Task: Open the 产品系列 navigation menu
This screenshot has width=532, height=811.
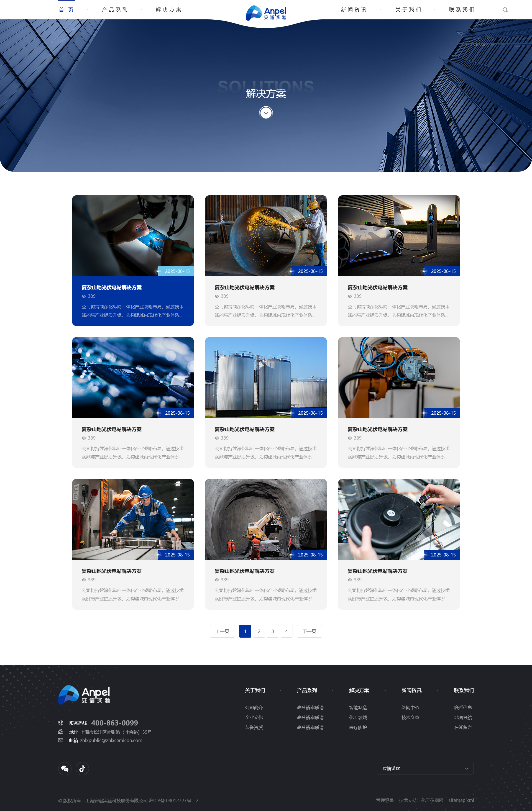Action: pyautogui.click(x=115, y=10)
